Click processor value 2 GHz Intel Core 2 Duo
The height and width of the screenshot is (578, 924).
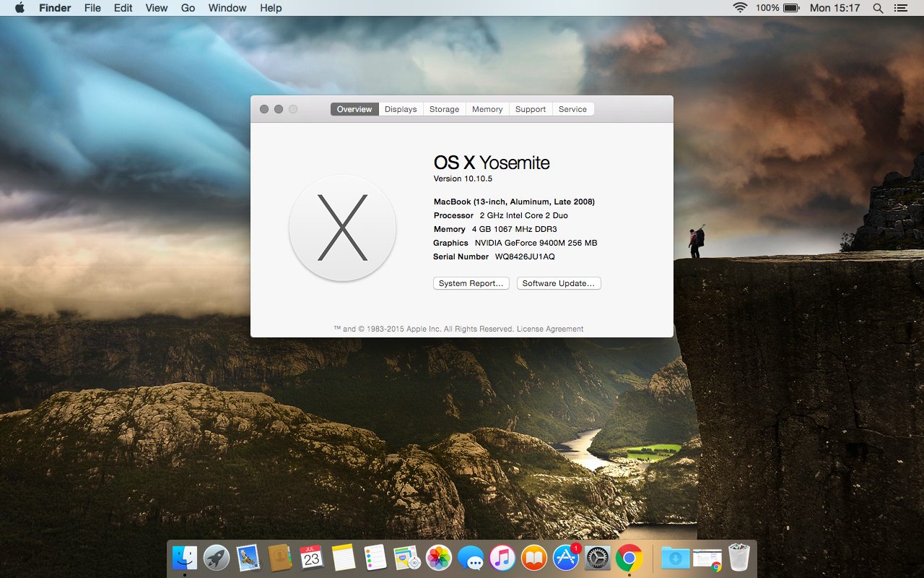coord(524,215)
